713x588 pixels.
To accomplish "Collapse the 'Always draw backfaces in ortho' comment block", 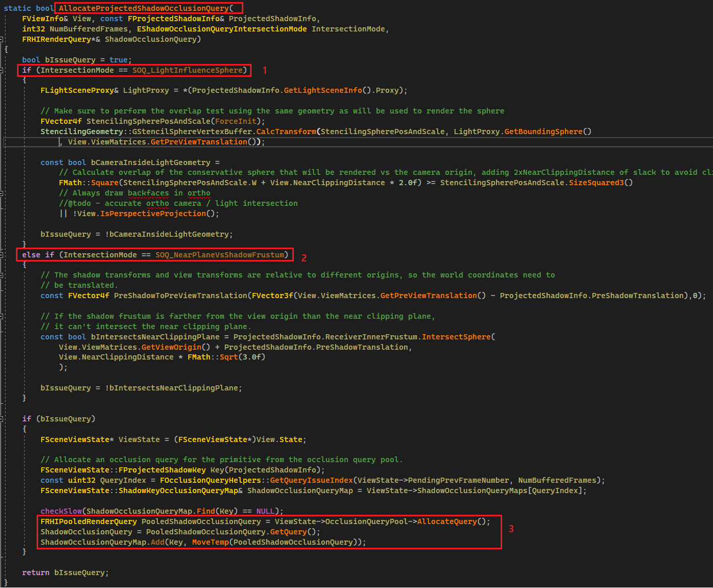I will [2, 193].
